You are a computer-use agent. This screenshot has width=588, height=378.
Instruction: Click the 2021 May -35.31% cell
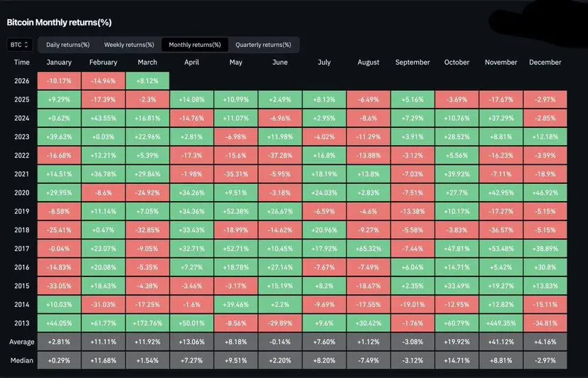pyautogui.click(x=236, y=174)
